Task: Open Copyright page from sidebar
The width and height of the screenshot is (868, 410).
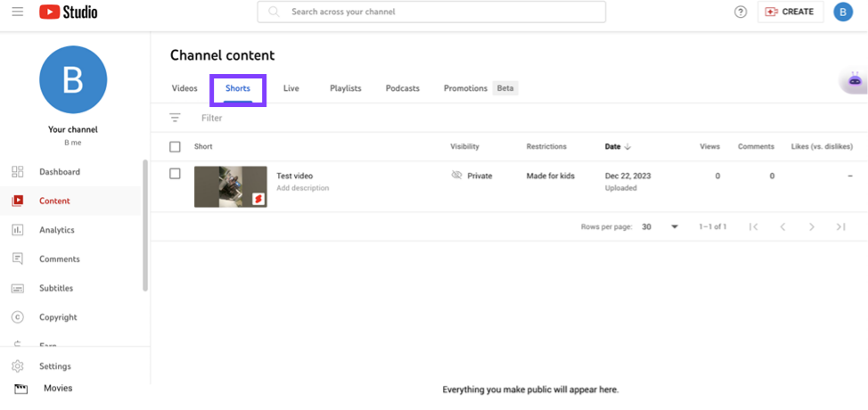Action: 58,317
